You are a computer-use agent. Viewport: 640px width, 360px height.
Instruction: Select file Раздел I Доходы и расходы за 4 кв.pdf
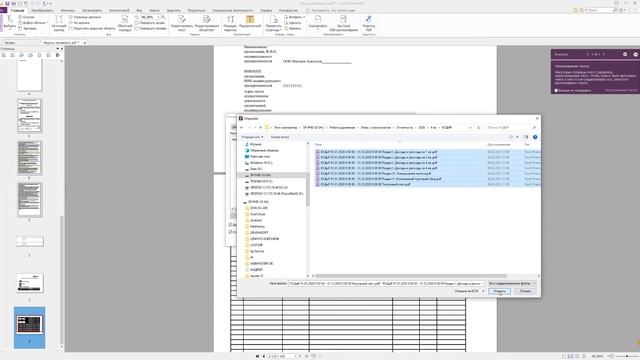pyautogui.click(x=378, y=168)
